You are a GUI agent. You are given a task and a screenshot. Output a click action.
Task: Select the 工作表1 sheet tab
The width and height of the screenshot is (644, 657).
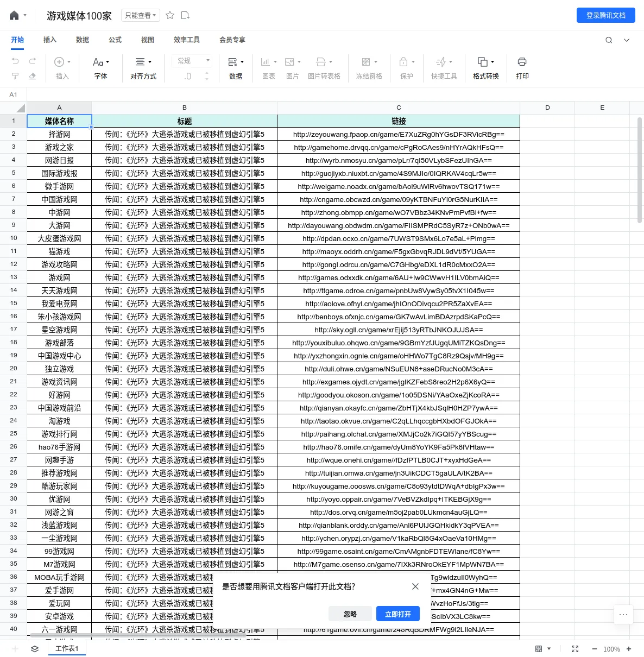(x=67, y=648)
